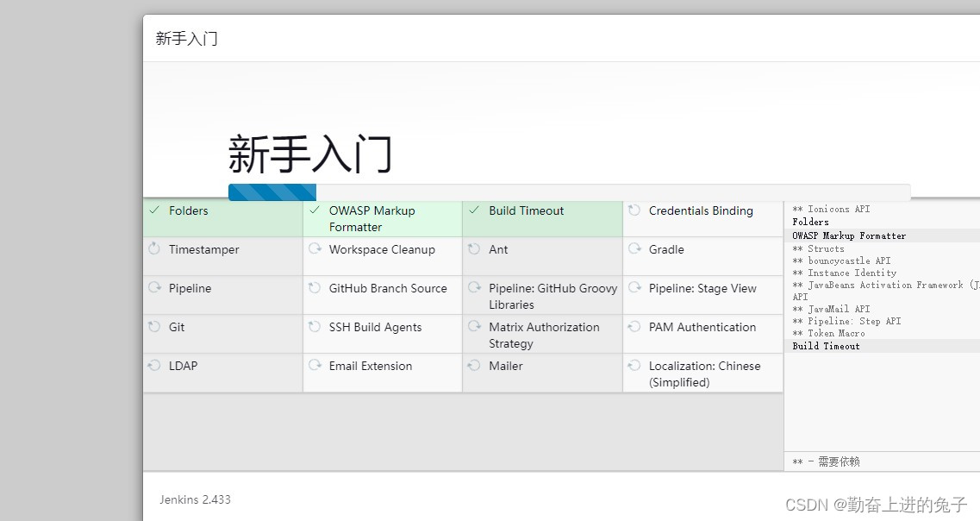Click the ** bouncycastle API log line
This screenshot has height=521, width=980.
[x=841, y=260]
